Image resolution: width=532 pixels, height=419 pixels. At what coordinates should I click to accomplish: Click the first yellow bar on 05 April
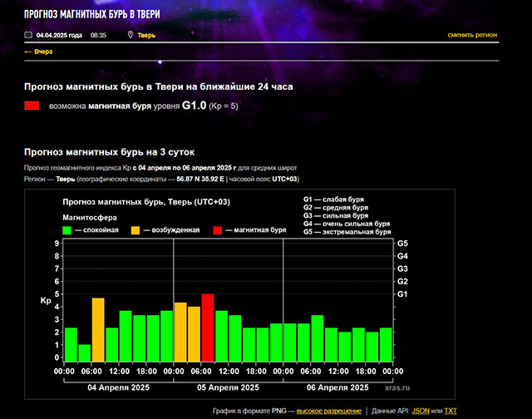(180, 333)
